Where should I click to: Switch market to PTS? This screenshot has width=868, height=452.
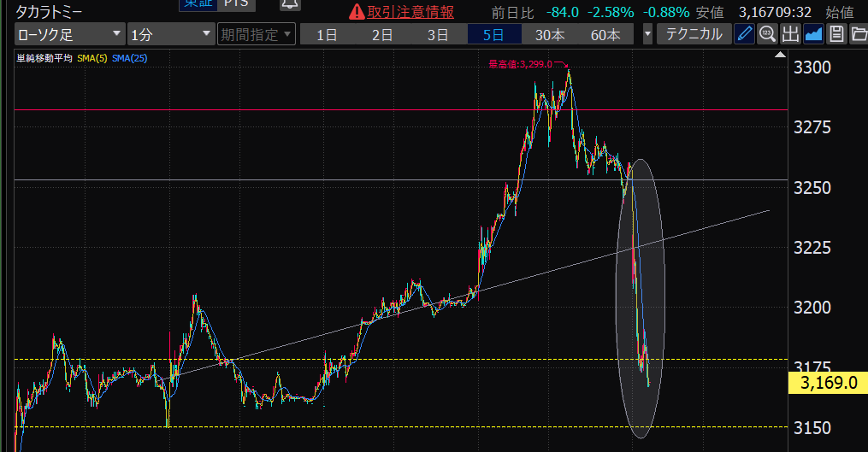tap(234, 4)
